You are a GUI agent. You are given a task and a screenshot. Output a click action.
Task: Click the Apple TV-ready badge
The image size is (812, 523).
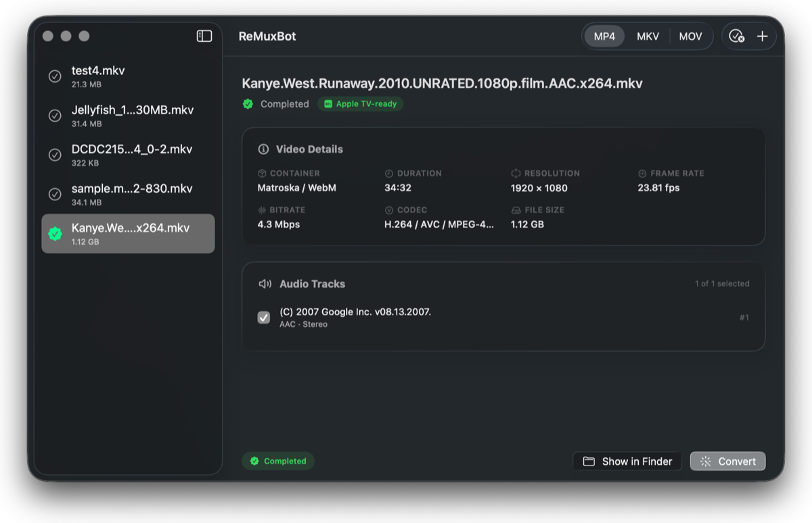pos(361,104)
